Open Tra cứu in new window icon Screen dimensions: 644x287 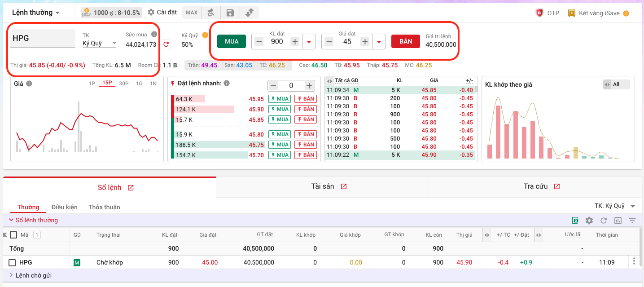pyautogui.click(x=557, y=186)
